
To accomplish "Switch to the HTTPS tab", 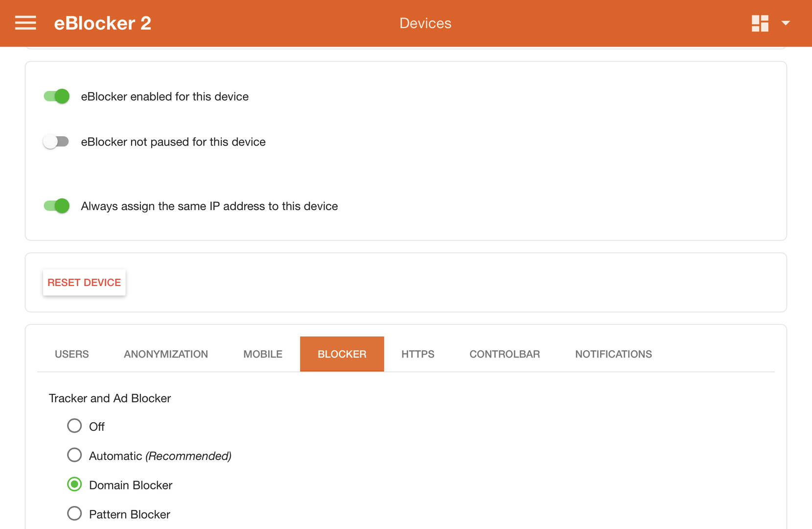I will (x=418, y=354).
